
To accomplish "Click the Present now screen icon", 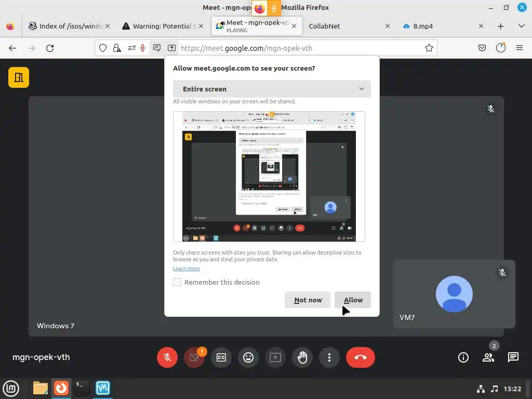I will pos(275,357).
